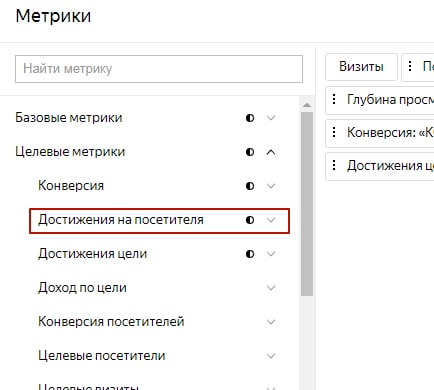
Task: Select the Целевые посетители label
Action: pos(102,356)
